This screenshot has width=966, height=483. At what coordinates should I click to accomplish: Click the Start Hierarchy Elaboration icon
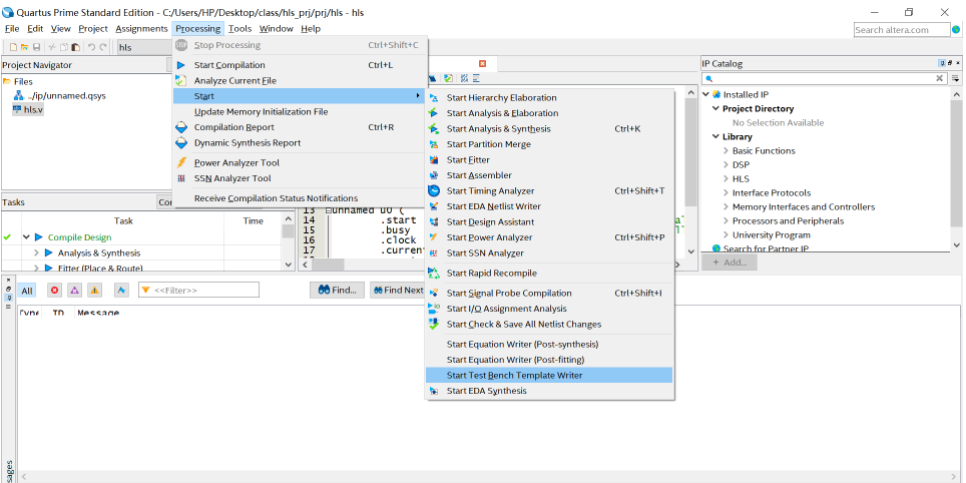pos(434,98)
